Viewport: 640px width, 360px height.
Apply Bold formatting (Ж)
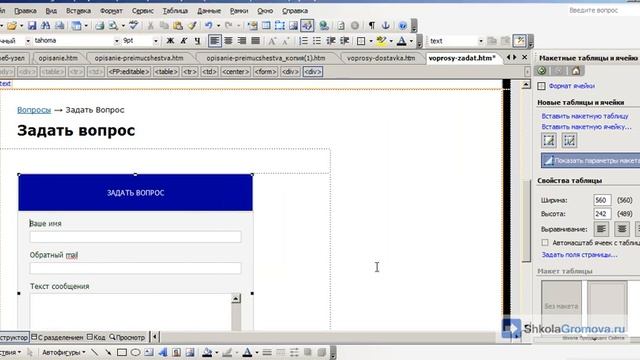click(x=170, y=41)
